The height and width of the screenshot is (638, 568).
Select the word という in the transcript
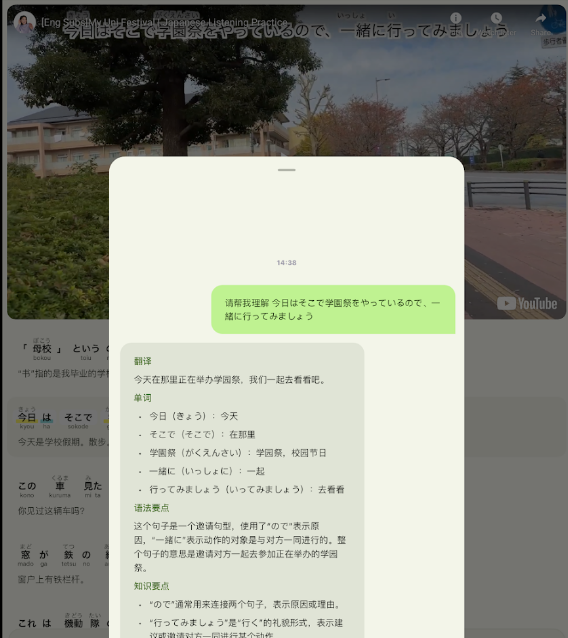pyautogui.click(x=86, y=349)
